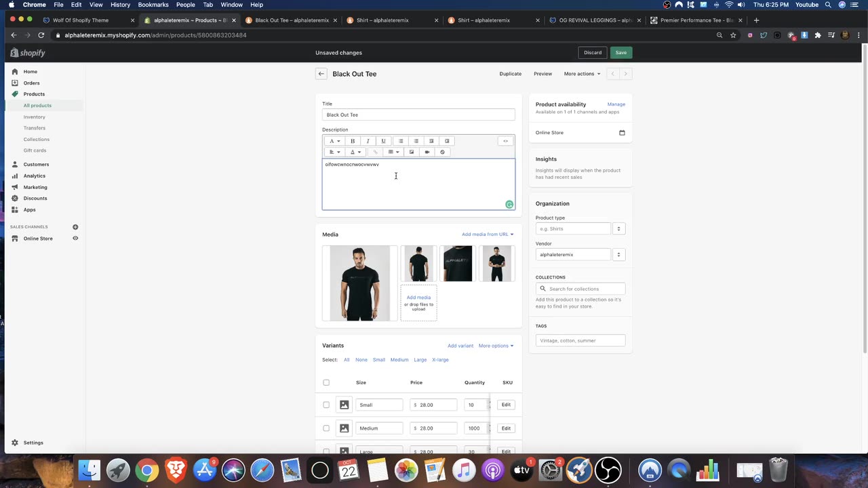Open Settings in the sidebar
The image size is (868, 488).
tap(33, 443)
